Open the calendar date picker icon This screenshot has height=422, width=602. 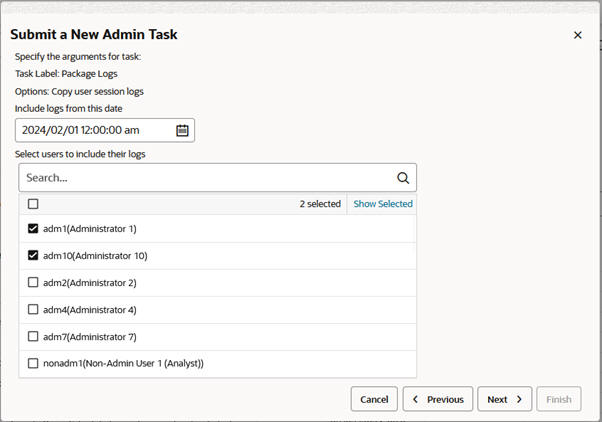pos(182,130)
